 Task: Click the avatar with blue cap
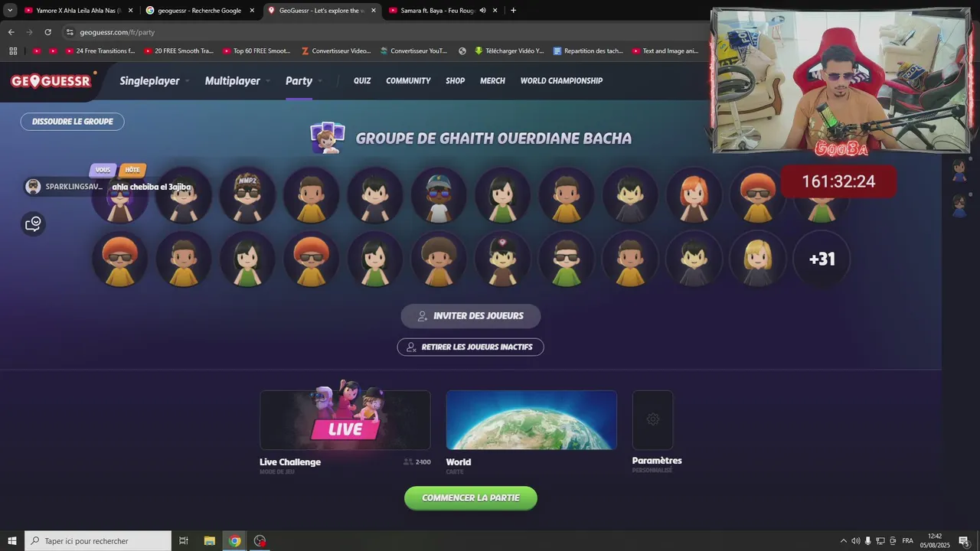pyautogui.click(x=438, y=194)
